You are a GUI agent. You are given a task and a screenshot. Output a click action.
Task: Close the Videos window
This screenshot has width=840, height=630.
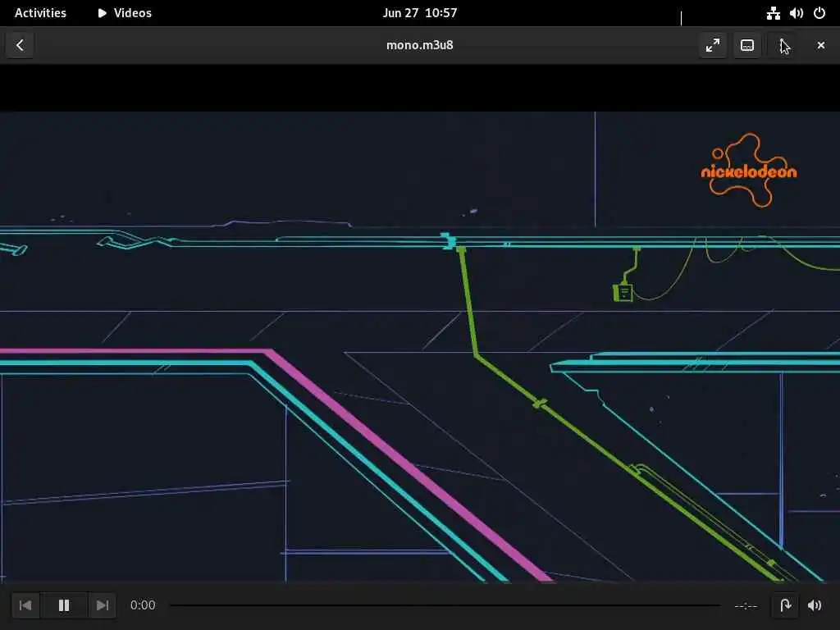[820, 45]
